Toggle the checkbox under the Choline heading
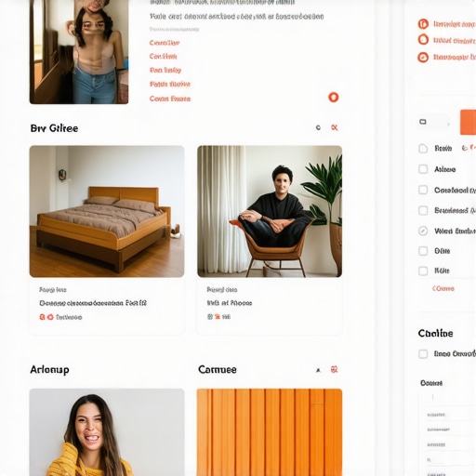 (x=423, y=354)
